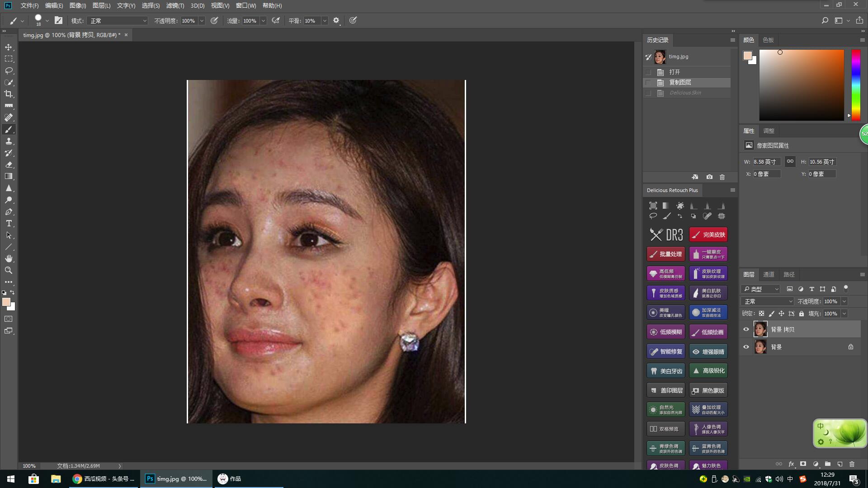Select the Healing Brush tool

click(9, 117)
